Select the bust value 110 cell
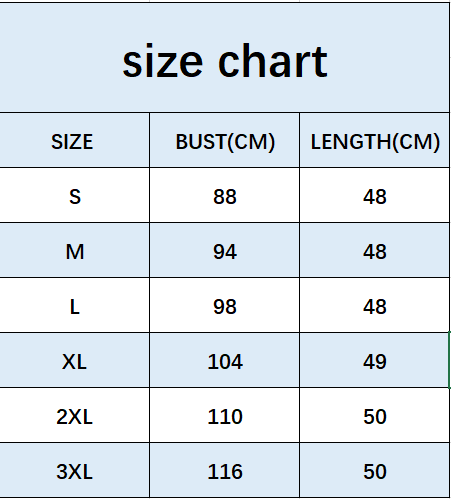 pyautogui.click(x=225, y=415)
